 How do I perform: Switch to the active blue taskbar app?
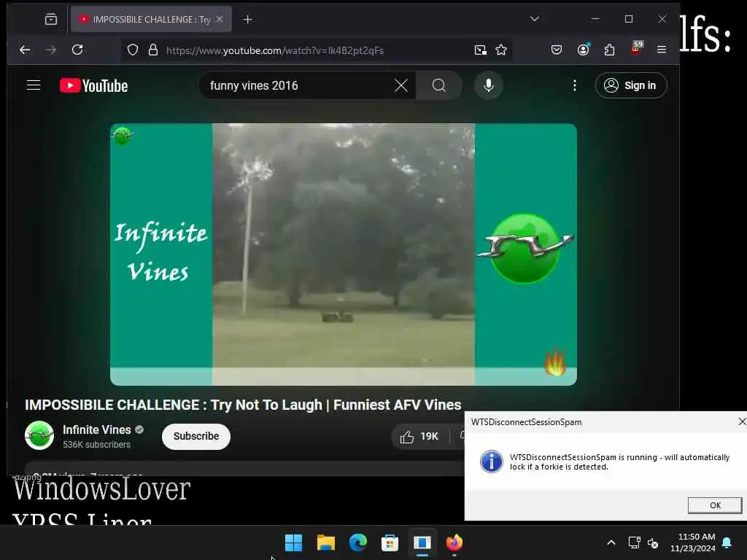[422, 542]
